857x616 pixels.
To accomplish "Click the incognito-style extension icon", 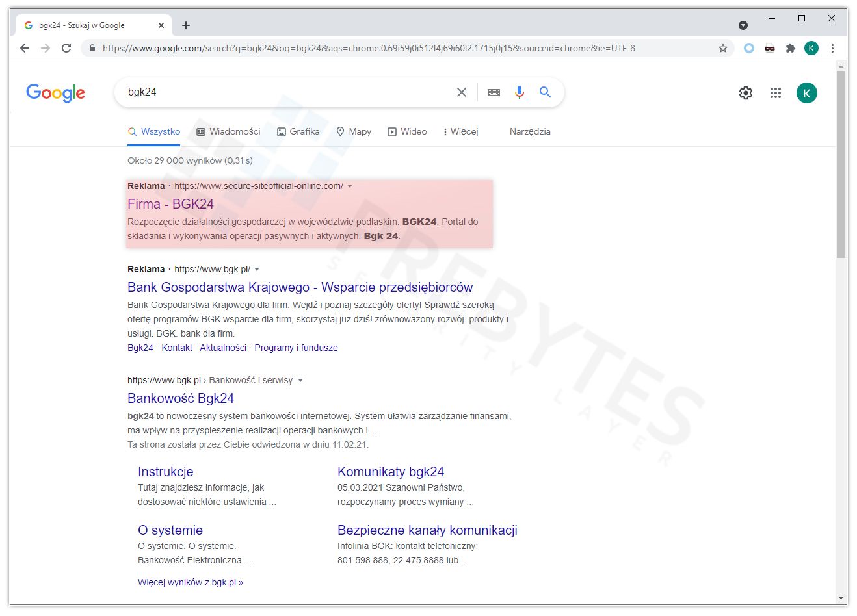I will (770, 48).
